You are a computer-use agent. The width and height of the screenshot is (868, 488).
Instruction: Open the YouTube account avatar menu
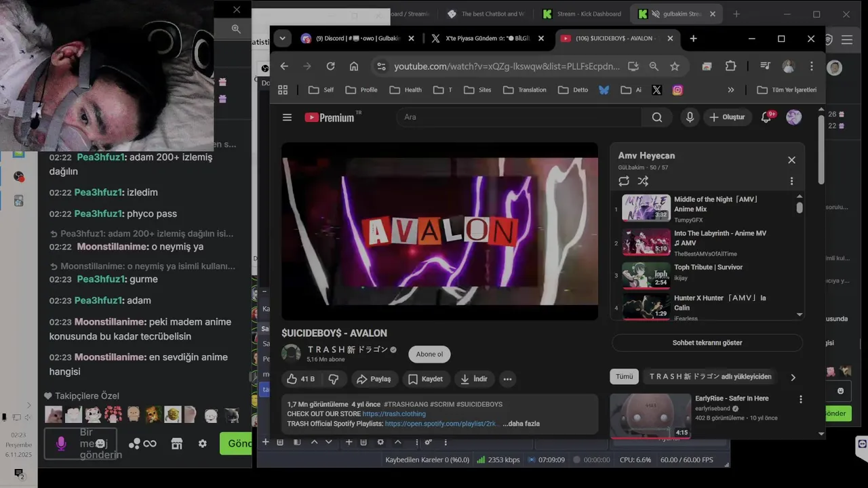[x=793, y=117]
